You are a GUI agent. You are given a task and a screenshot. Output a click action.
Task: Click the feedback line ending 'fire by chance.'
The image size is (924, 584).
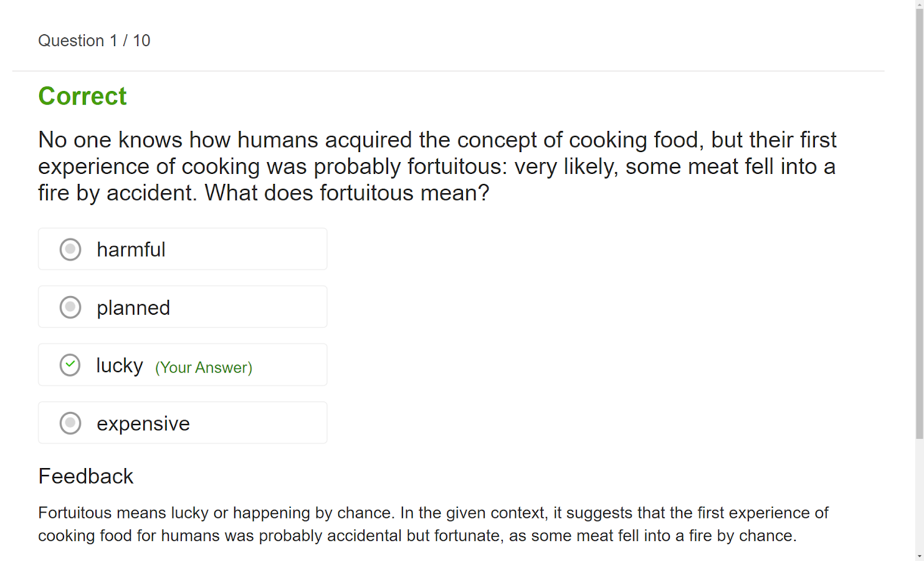(417, 536)
